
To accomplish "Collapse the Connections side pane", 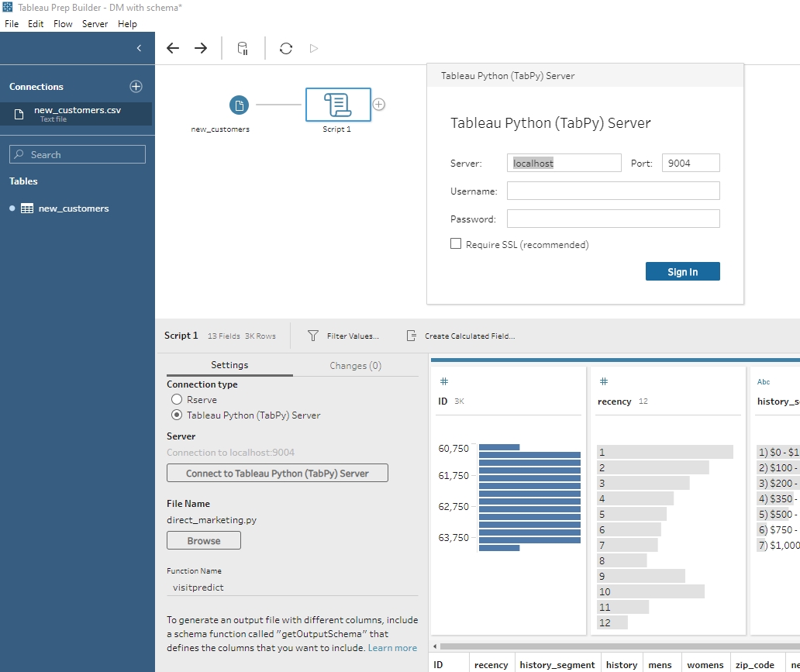I will tap(139, 48).
